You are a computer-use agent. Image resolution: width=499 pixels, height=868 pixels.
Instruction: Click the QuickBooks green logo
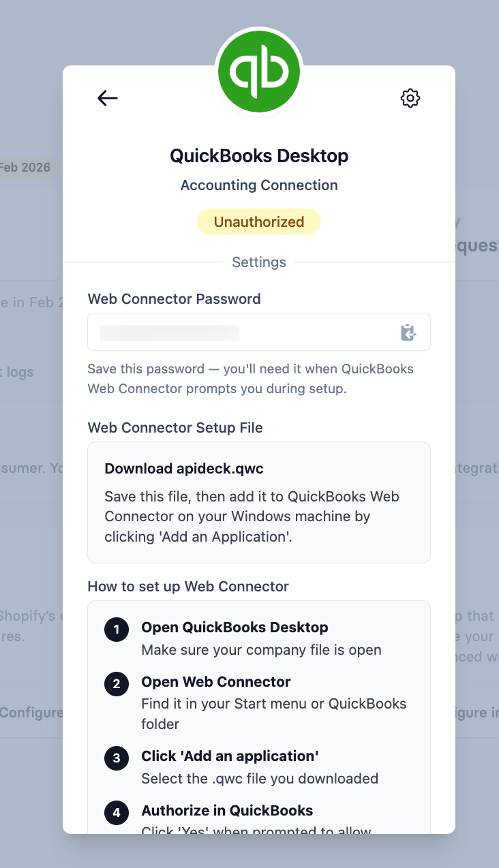click(259, 72)
